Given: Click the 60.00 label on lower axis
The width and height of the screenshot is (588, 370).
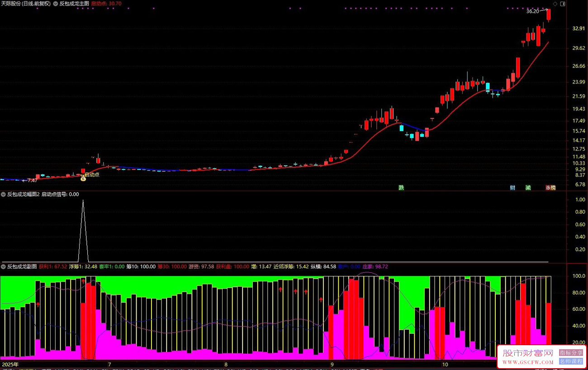Looking at the screenshot, I should (579, 309).
